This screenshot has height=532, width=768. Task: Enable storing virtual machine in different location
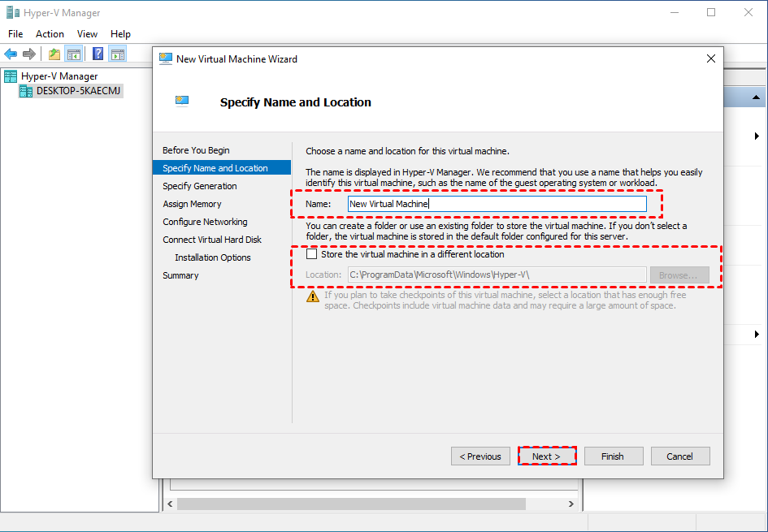tap(311, 254)
